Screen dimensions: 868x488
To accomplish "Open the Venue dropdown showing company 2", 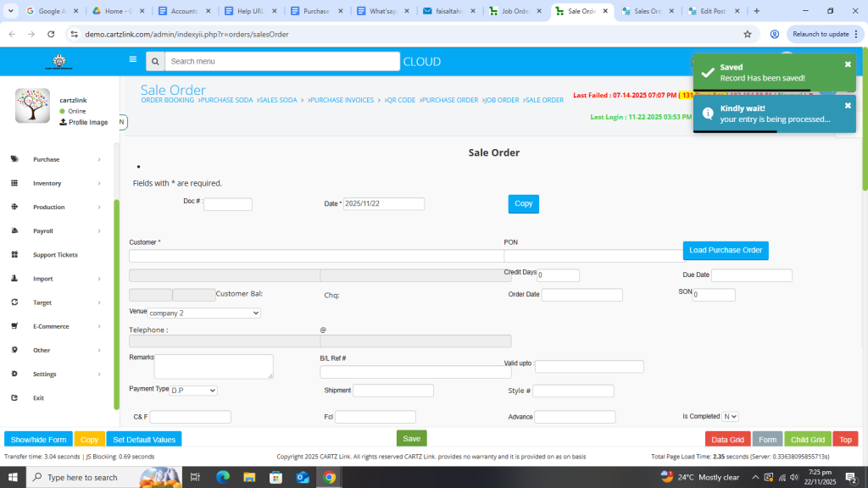I will tap(204, 313).
